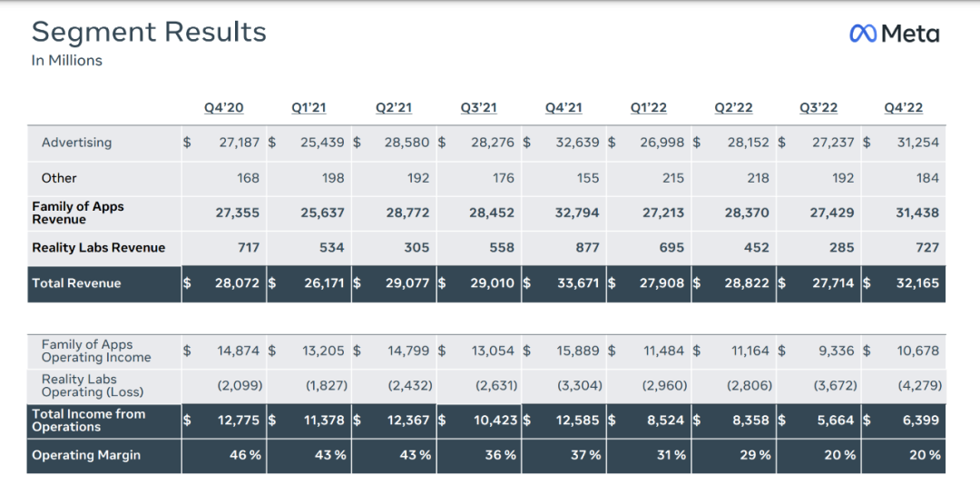Screen dimensions: 980x485
Task: Click the In Millions subtitle
Action: tap(67, 61)
